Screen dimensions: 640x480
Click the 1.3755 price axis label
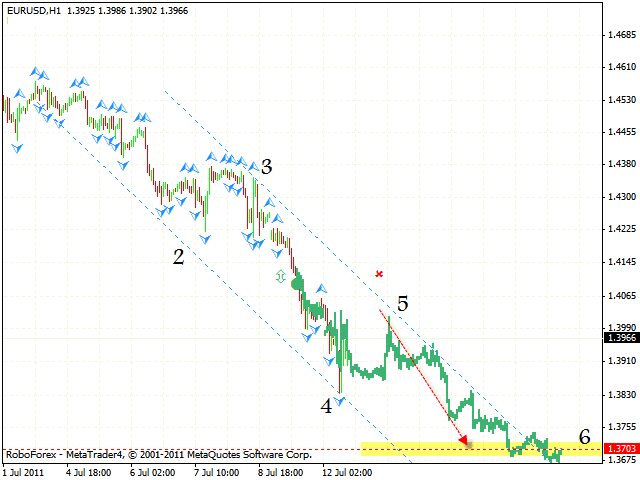[x=622, y=427]
